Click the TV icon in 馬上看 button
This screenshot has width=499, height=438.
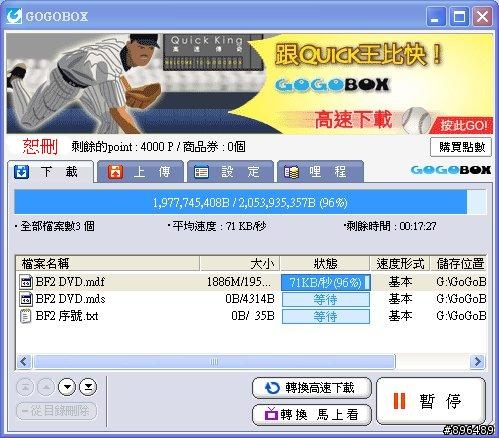point(271,414)
